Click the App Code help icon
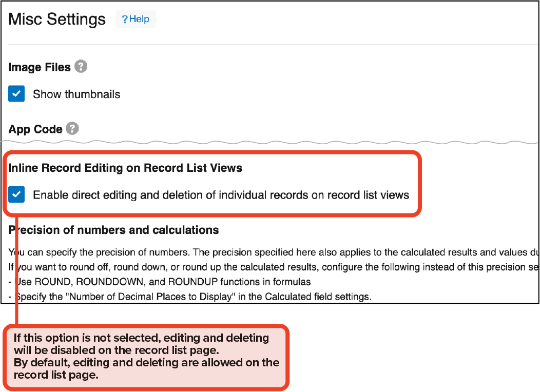The width and height of the screenshot is (540, 392). (x=72, y=129)
